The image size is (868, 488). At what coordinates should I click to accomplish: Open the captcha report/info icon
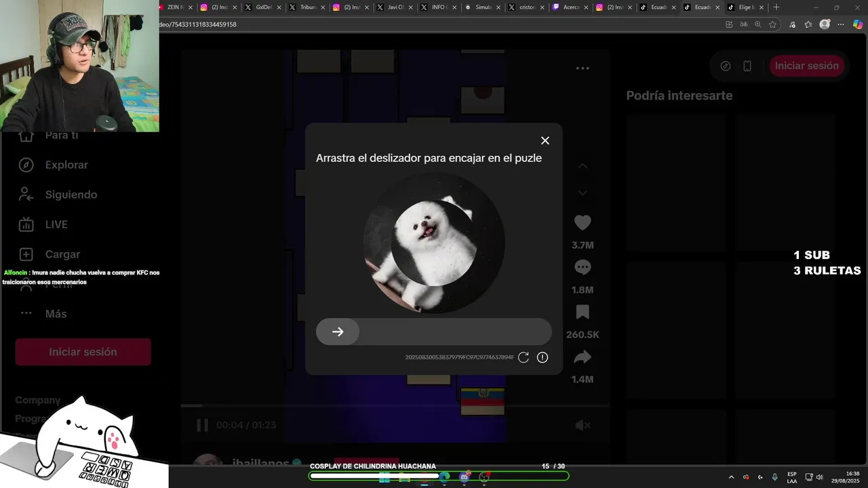click(542, 357)
